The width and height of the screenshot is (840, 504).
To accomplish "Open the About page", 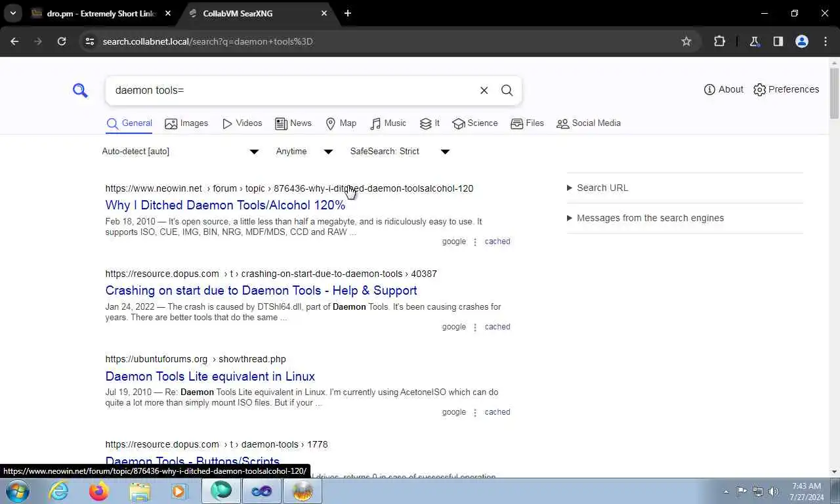I will (x=723, y=89).
